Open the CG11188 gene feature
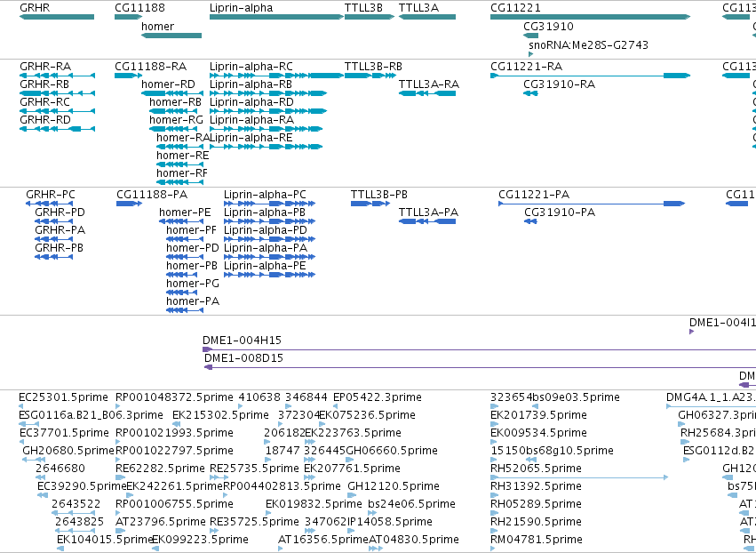The width and height of the screenshot is (756, 553). click(x=128, y=17)
